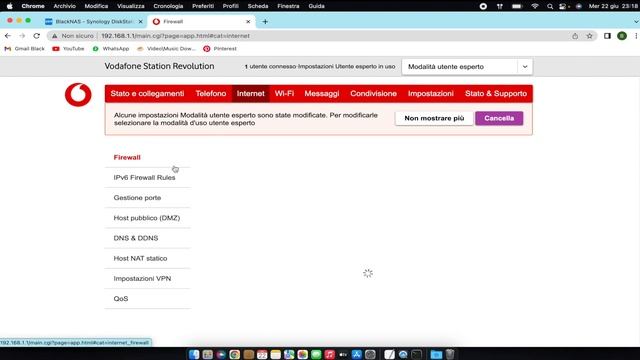Reload the router page

point(36,36)
